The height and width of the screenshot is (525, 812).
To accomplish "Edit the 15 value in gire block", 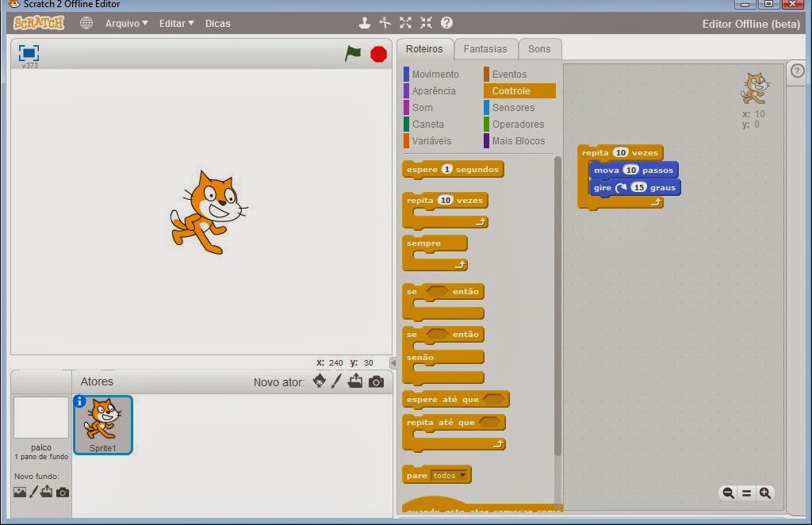I will coord(639,187).
